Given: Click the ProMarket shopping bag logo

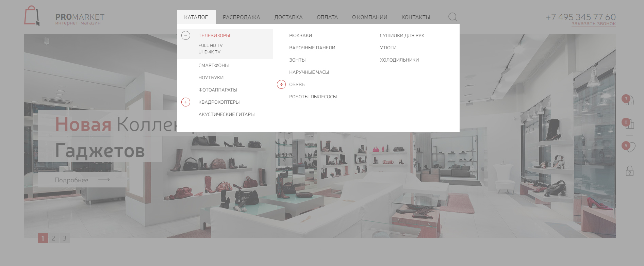Looking at the screenshot, I should click(32, 16).
